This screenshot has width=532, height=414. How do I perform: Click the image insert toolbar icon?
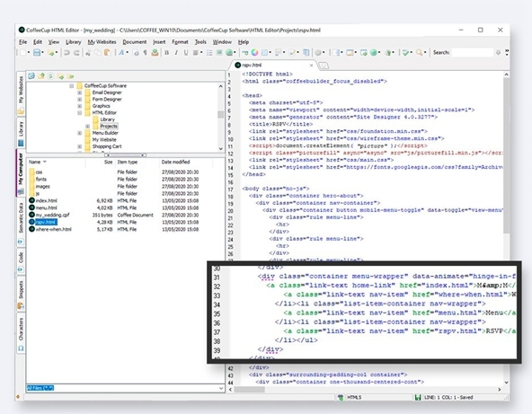click(219, 53)
